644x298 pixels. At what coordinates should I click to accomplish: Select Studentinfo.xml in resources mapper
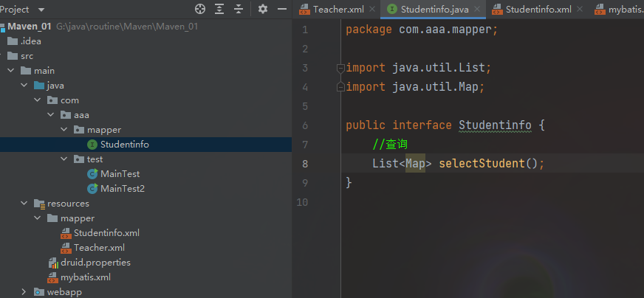pyautogui.click(x=106, y=233)
